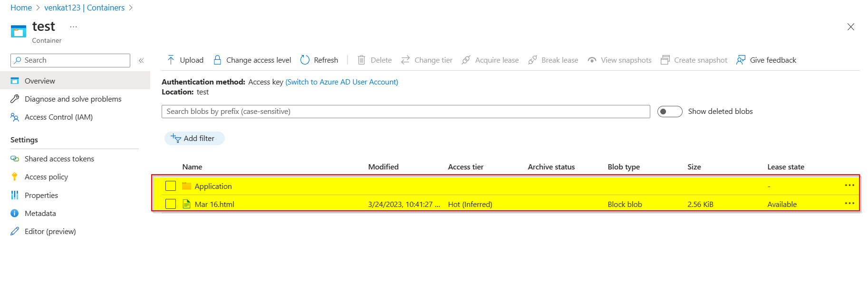Image resolution: width=868 pixels, height=281 pixels.
Task: Open the context menu for Mar 16.html row
Action: tap(849, 203)
